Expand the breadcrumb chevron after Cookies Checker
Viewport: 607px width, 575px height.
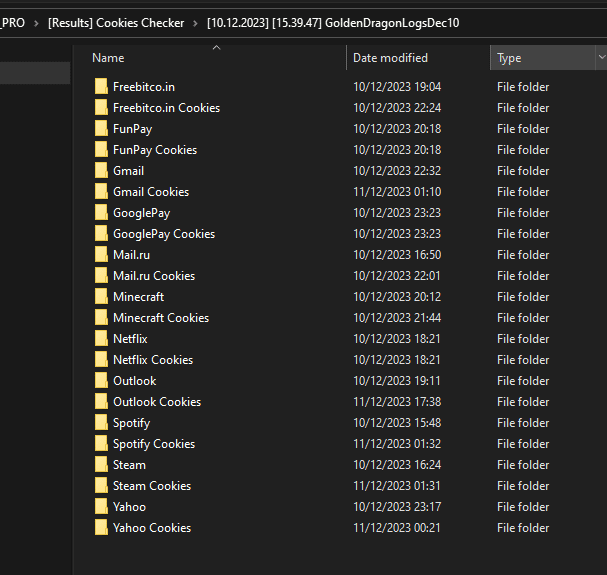196,23
